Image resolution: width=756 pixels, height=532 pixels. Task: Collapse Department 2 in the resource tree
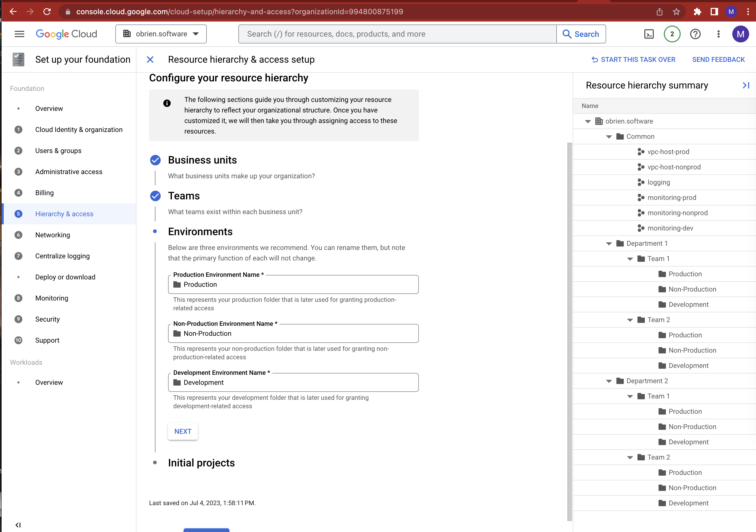pos(609,381)
